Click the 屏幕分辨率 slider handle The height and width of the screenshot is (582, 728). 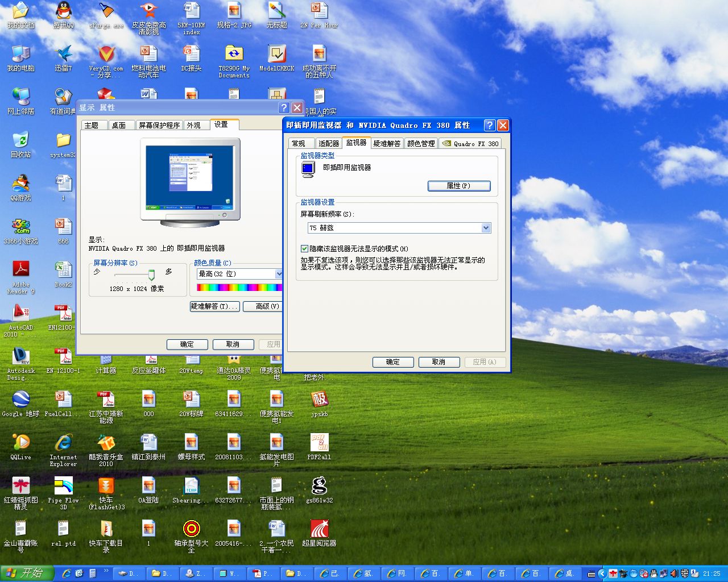click(151, 275)
